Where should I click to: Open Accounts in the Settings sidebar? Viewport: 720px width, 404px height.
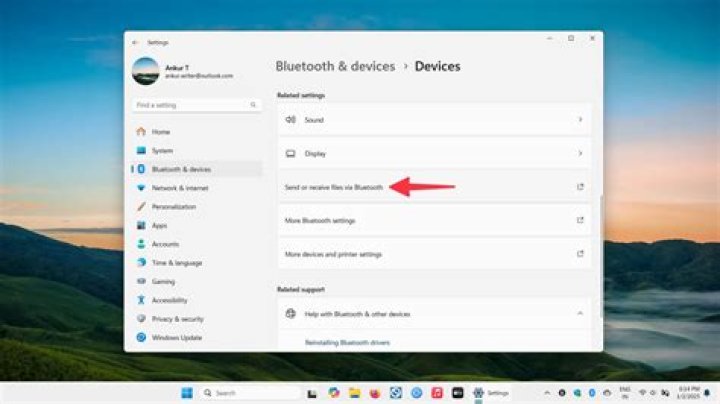tap(197, 244)
